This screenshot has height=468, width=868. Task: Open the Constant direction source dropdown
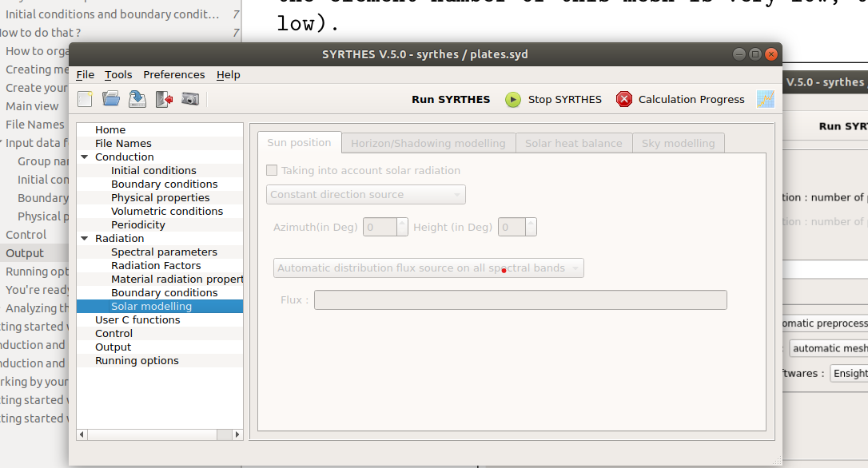[365, 194]
